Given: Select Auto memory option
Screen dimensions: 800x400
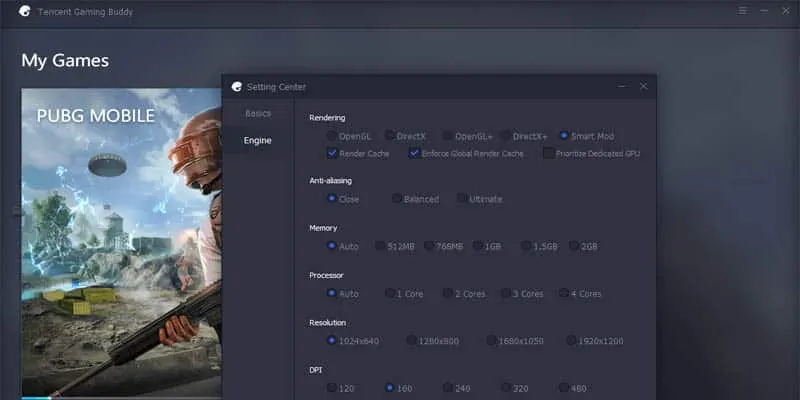Looking at the screenshot, I should [x=332, y=246].
